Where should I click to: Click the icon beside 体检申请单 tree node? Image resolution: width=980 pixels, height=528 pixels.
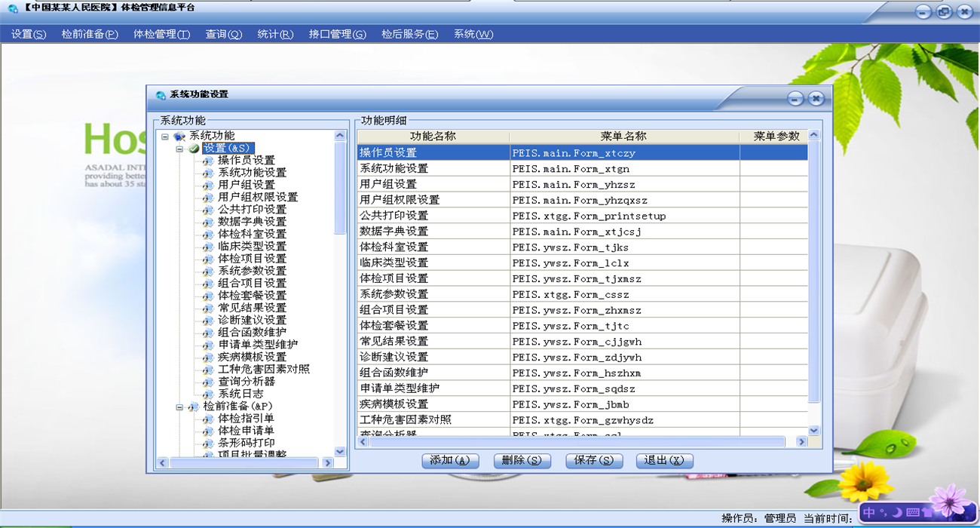pyautogui.click(x=208, y=431)
